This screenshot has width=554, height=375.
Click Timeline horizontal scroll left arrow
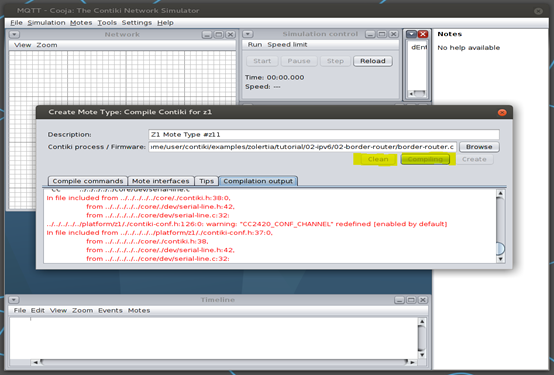pyautogui.click(x=35, y=362)
